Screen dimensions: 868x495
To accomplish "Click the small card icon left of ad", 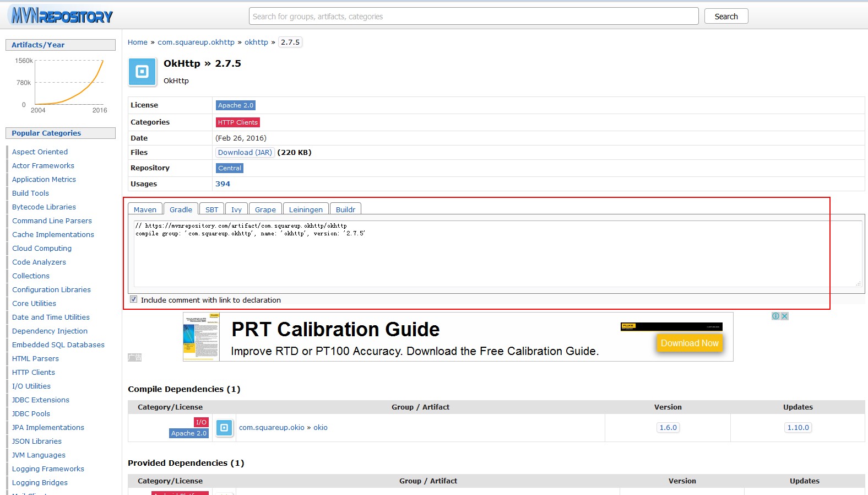I will pyautogui.click(x=134, y=357).
